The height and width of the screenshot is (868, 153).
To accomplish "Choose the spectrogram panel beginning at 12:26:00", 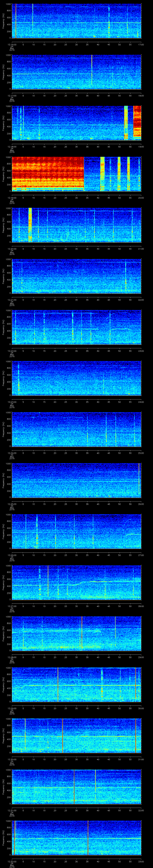I will point(77,531).
